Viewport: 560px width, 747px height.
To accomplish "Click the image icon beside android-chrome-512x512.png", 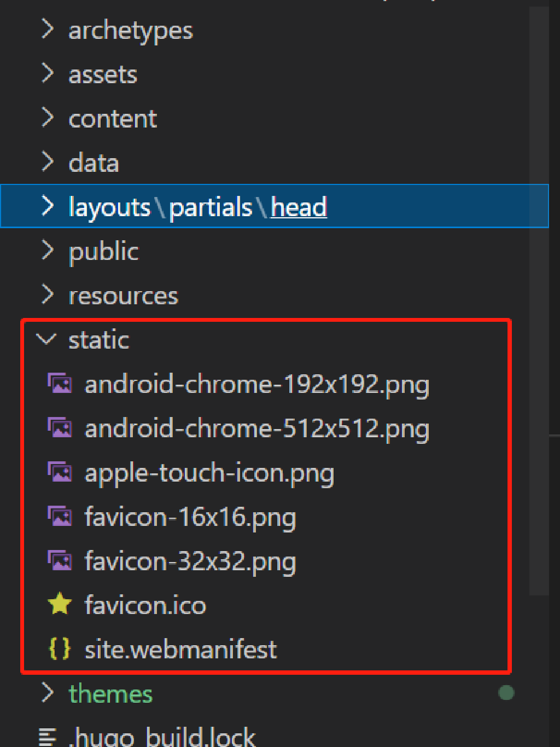I will pos(60,428).
